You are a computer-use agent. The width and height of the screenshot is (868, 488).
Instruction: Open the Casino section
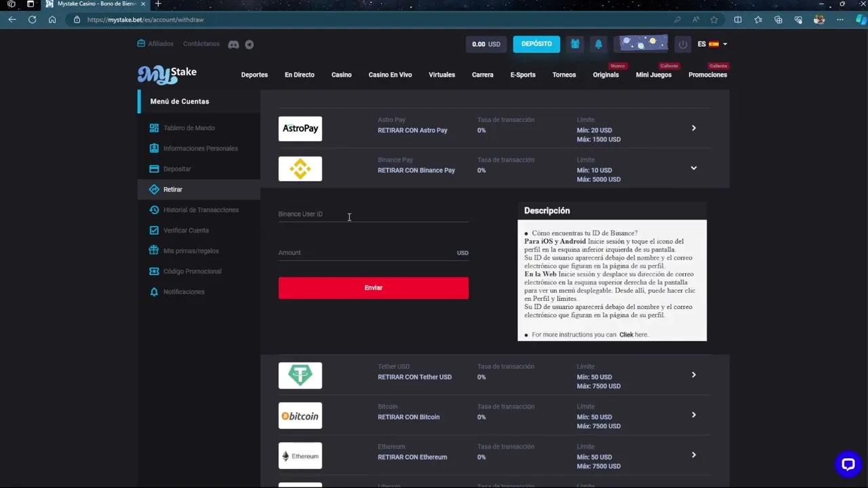[x=341, y=75]
